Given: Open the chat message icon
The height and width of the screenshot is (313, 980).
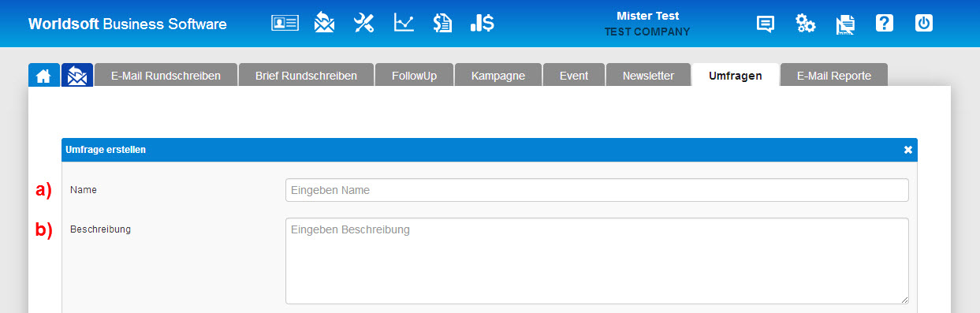Looking at the screenshot, I should [765, 24].
